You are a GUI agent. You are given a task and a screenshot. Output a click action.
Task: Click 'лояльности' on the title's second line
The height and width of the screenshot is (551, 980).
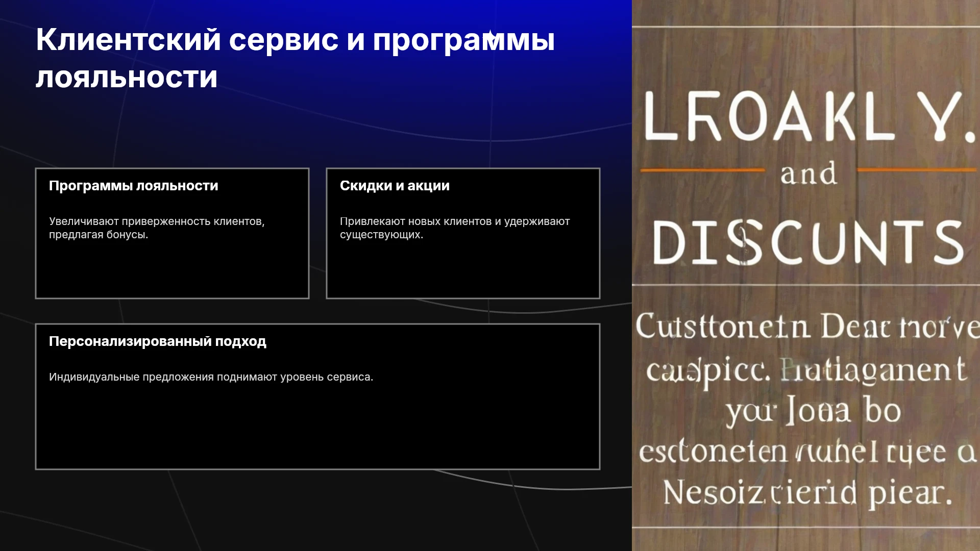click(x=127, y=78)
